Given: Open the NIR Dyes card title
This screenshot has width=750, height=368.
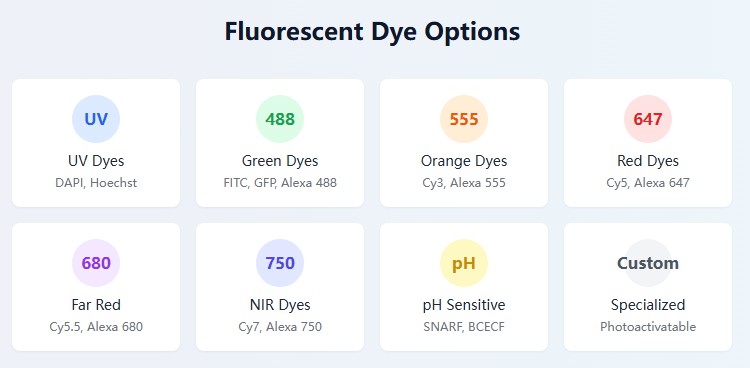Looking at the screenshot, I should (x=280, y=305).
